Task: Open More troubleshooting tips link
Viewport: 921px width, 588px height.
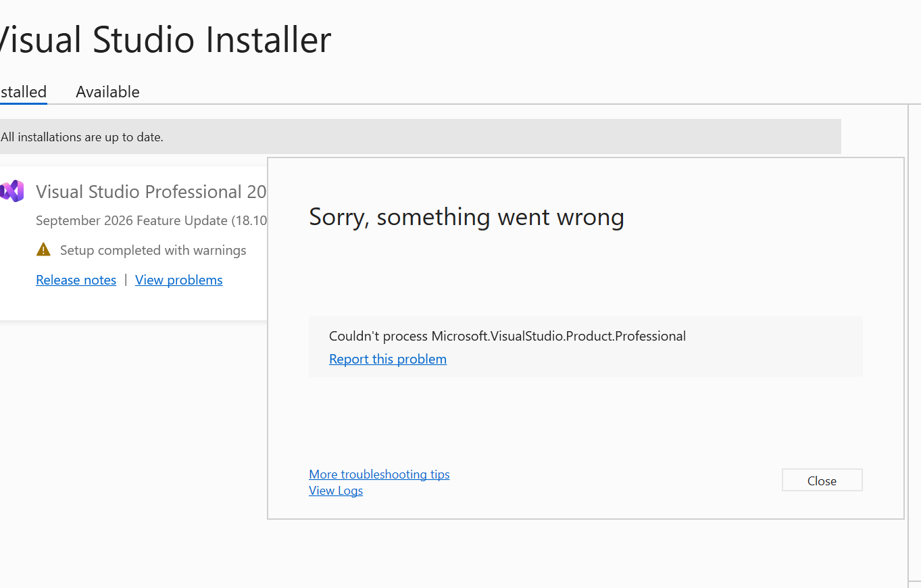Action: click(x=379, y=474)
